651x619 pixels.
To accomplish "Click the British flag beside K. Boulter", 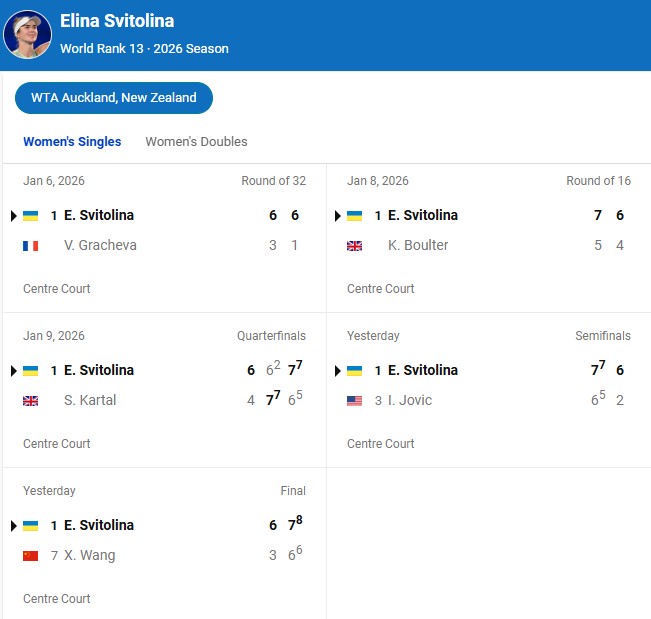I will tap(354, 246).
